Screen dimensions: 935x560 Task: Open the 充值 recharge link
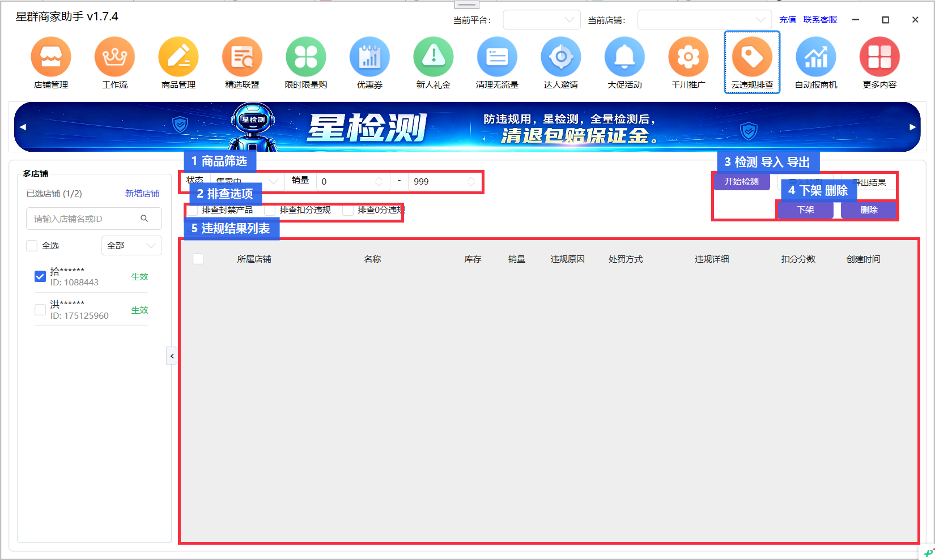point(788,20)
